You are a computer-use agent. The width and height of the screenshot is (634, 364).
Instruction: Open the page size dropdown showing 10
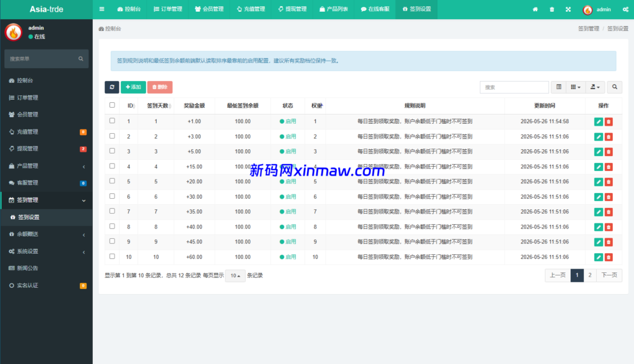click(235, 276)
